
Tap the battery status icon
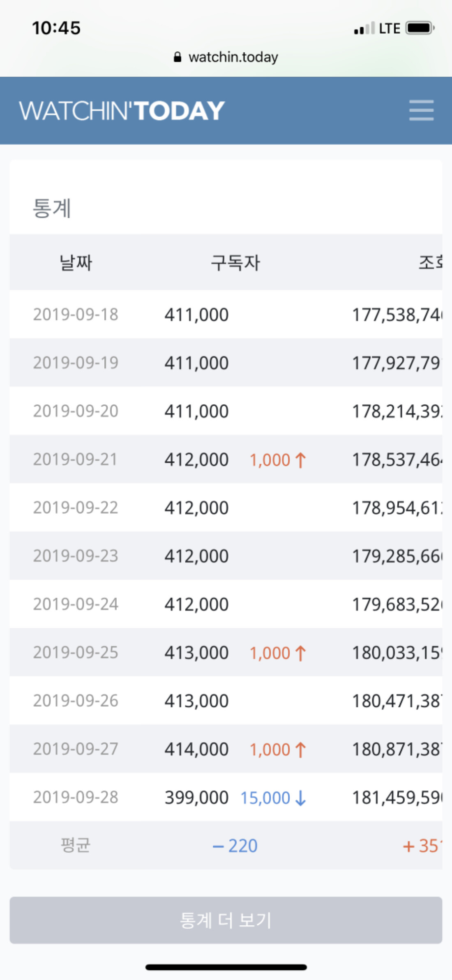pyautogui.click(x=420, y=28)
